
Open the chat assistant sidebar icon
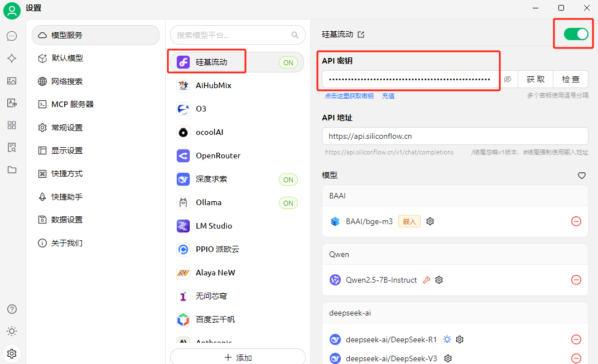coord(12,36)
